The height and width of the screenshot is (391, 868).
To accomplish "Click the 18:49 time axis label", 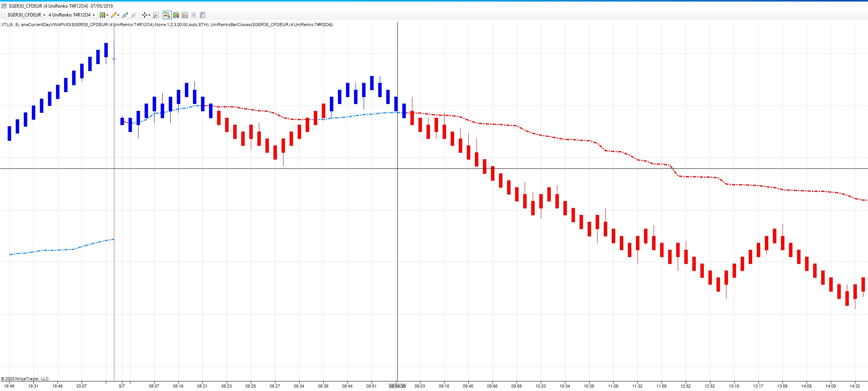I will point(9,386).
